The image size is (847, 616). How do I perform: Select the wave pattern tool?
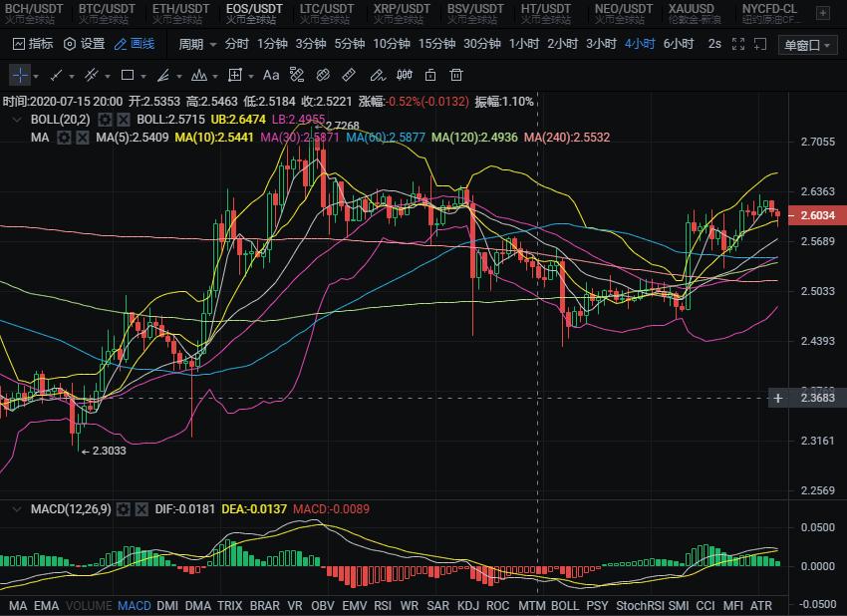(198, 75)
